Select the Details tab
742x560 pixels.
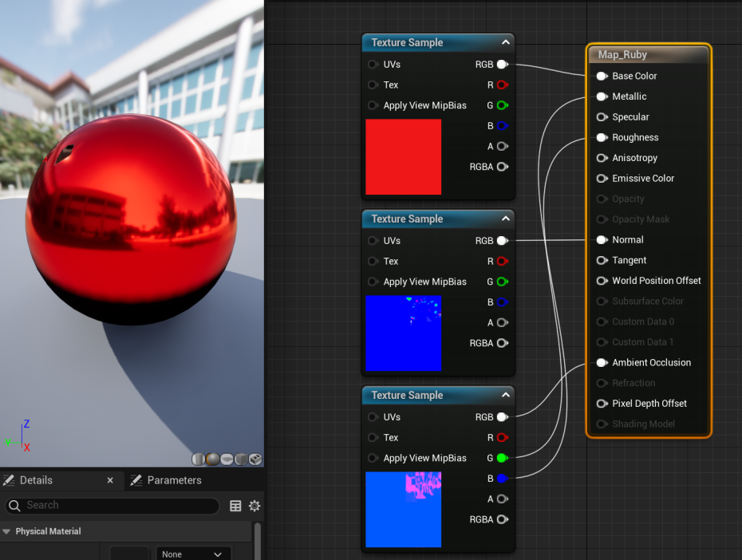36,480
